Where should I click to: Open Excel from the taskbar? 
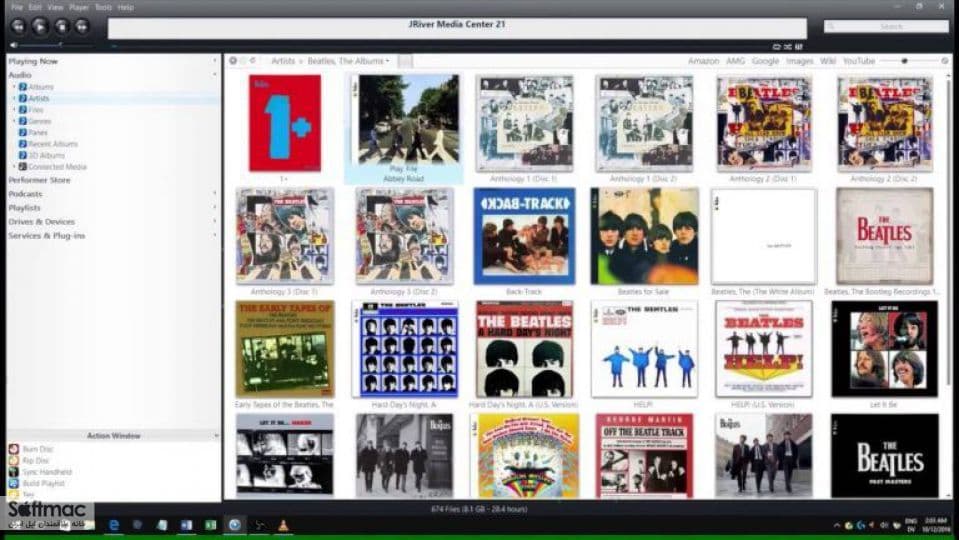click(210, 525)
